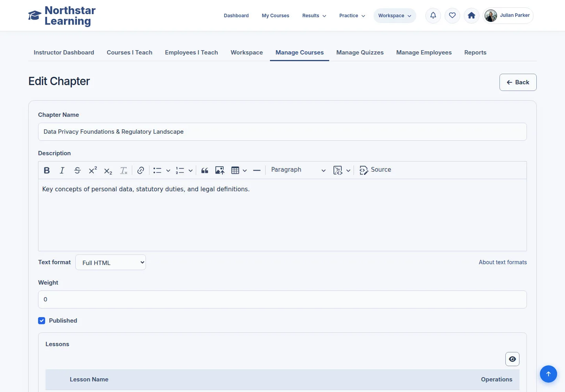Screen dimensions: 565x392
Task: Uncheck the Published checkbox
Action: click(42, 321)
